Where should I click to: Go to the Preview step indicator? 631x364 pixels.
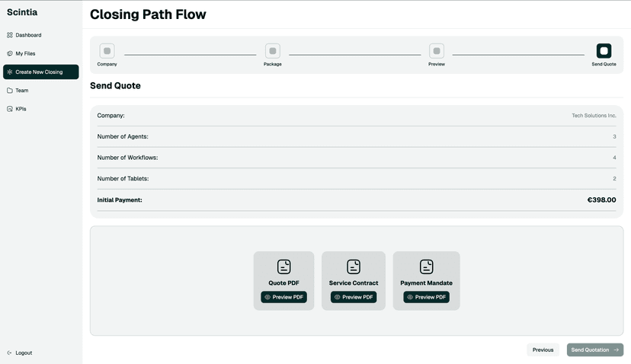pyautogui.click(x=437, y=51)
